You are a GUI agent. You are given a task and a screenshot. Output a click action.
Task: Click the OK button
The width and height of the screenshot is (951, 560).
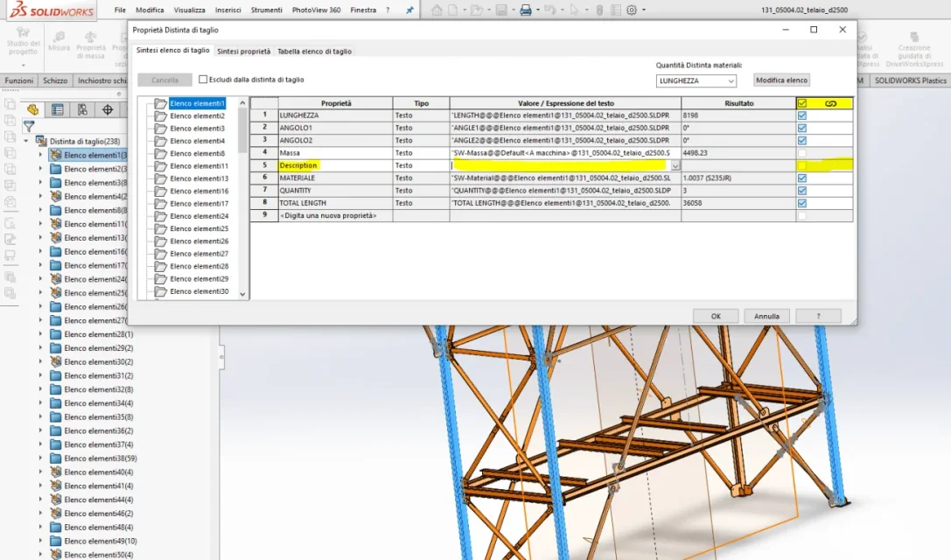coord(716,316)
